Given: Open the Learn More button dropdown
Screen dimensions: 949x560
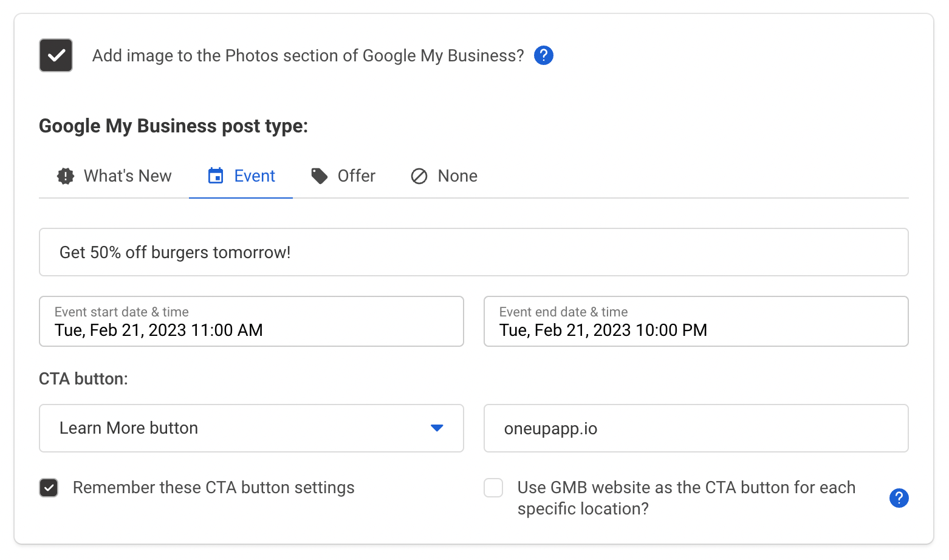Looking at the screenshot, I should [x=252, y=428].
